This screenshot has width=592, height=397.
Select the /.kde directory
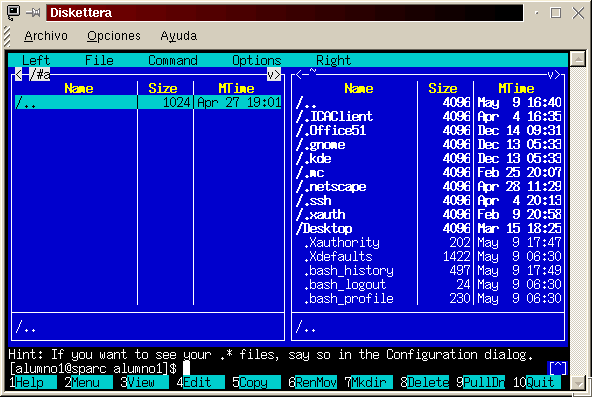click(x=428, y=158)
